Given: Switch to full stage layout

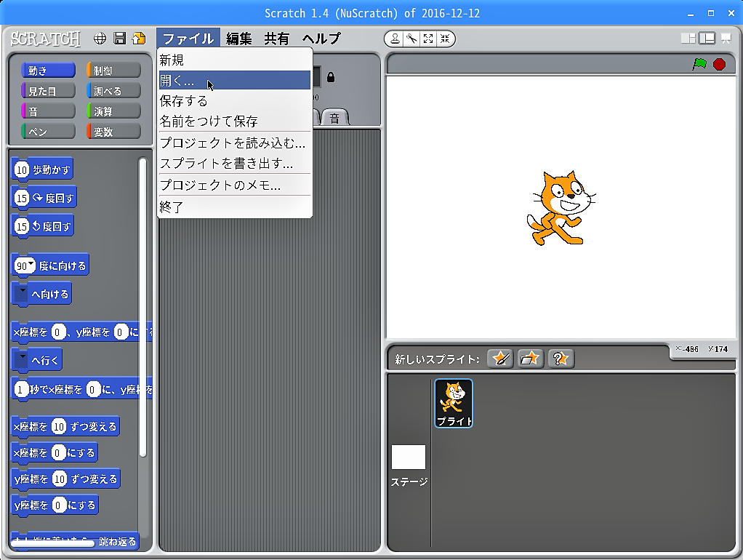Looking at the screenshot, I should (707, 39).
